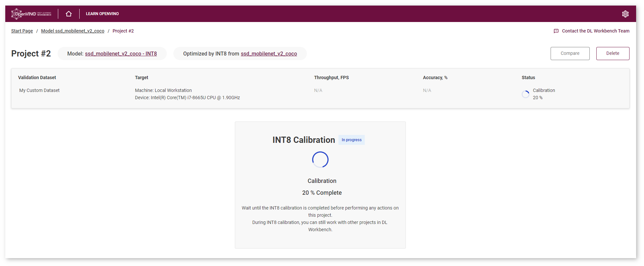Click the Accuracy N/A value
The width and height of the screenshot is (644, 266).
pos(427,90)
